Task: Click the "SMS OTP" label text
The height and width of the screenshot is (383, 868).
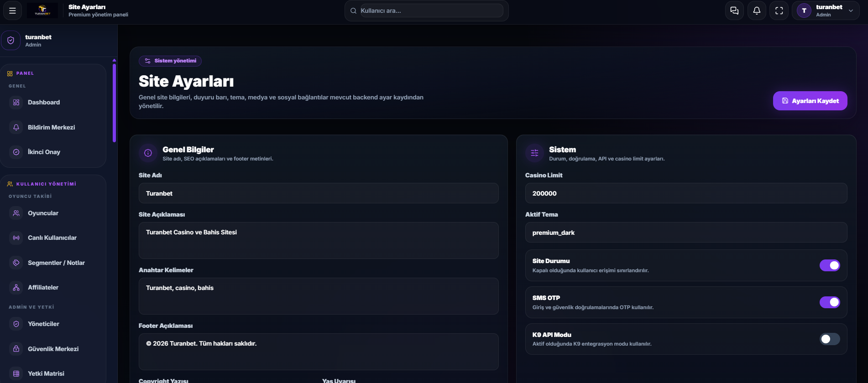Action: pos(546,298)
